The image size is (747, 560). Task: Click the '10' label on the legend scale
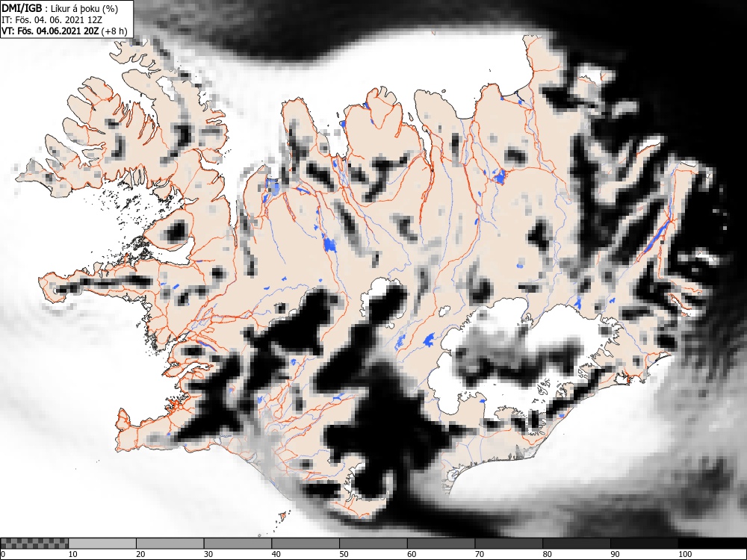(x=73, y=554)
